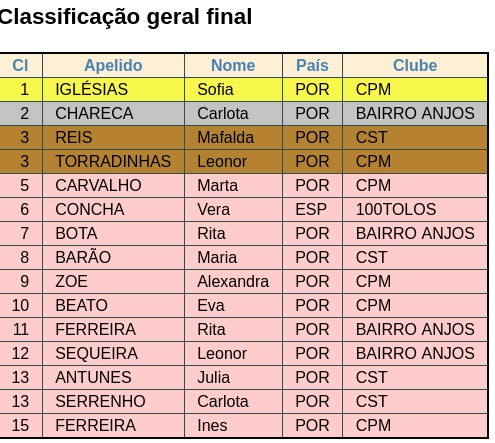Click the name Mafalda
This screenshot has width=495, height=443.
click(226, 137)
